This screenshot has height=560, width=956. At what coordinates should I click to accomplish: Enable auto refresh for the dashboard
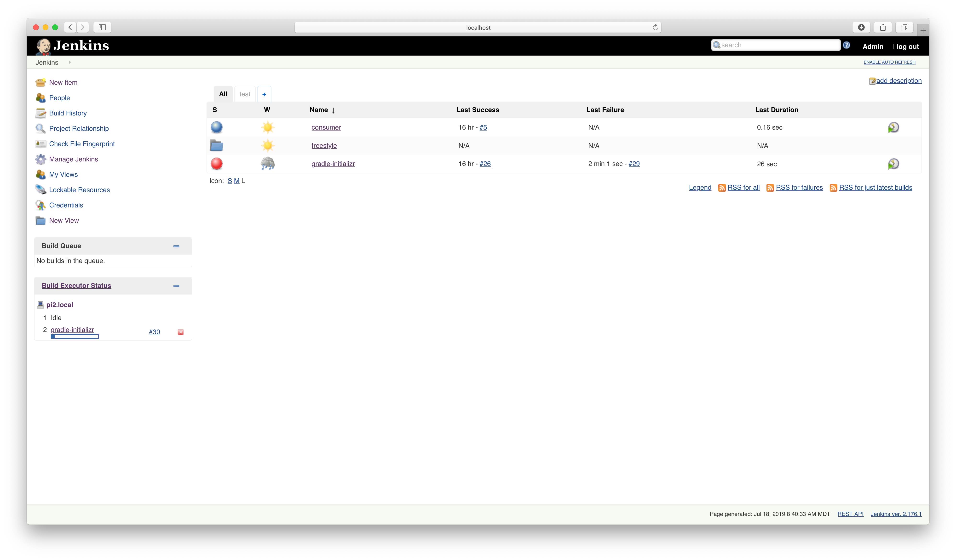[x=890, y=62]
